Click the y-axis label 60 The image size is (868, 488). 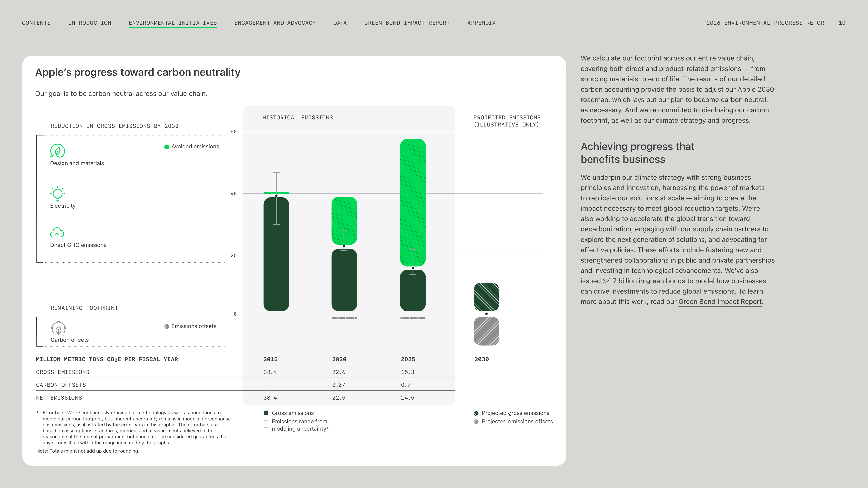[x=234, y=132]
